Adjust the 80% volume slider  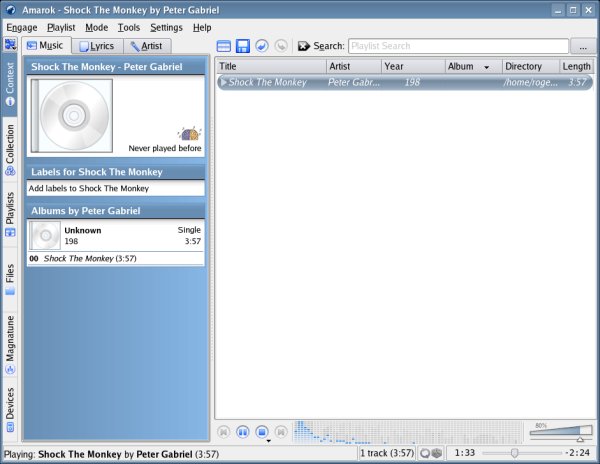point(561,432)
